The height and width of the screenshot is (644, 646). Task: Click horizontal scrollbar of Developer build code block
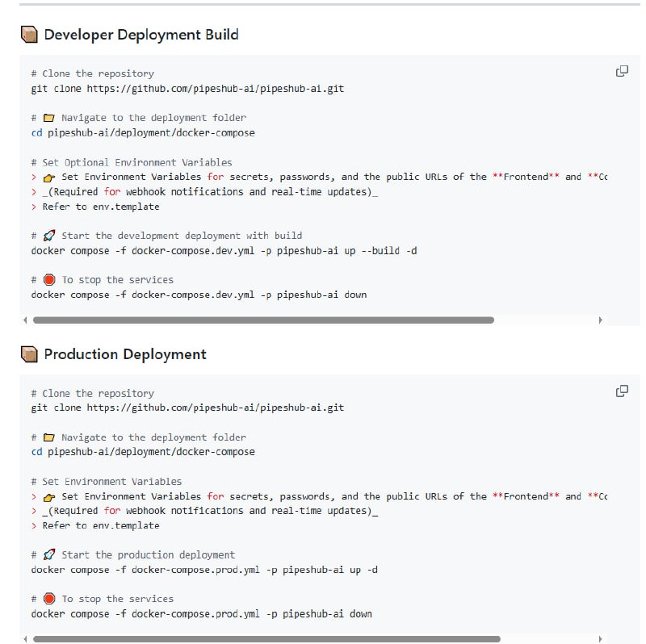262,320
